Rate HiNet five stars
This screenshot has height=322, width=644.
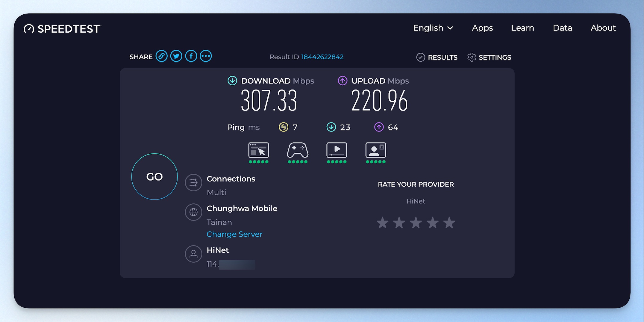coord(449,223)
